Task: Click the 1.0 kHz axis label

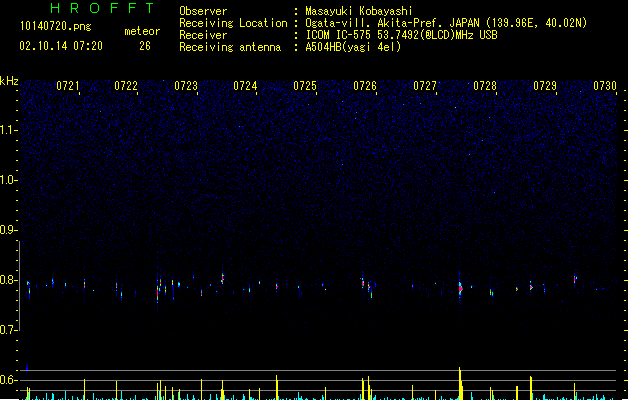Action: point(9,180)
